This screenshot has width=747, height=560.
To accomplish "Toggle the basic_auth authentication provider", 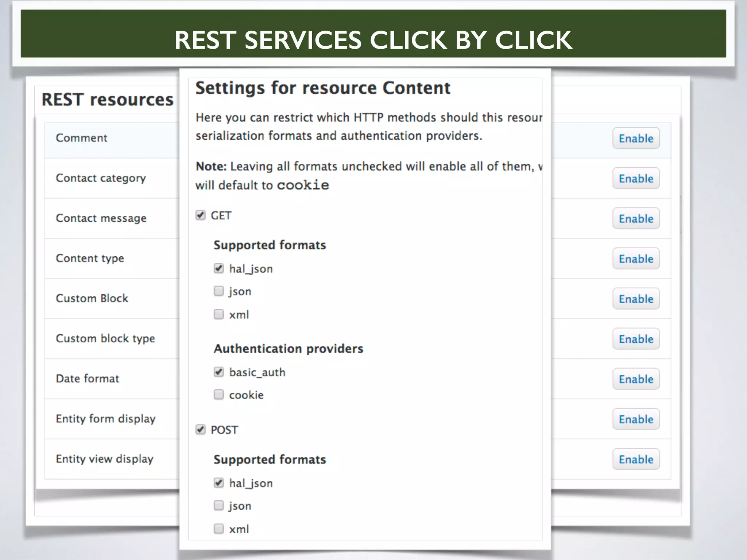I will click(219, 372).
